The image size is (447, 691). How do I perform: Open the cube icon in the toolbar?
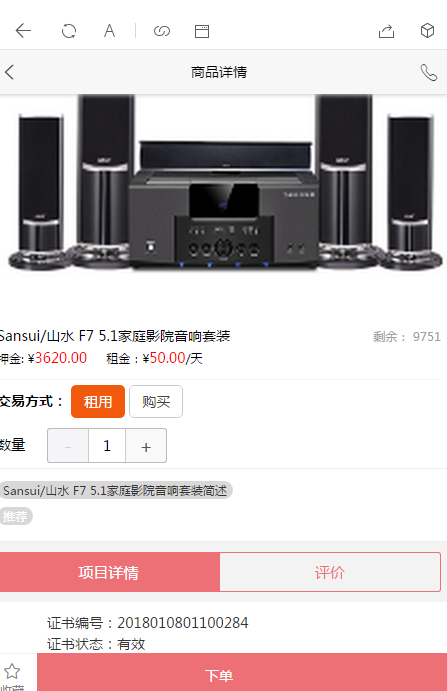coord(427,31)
